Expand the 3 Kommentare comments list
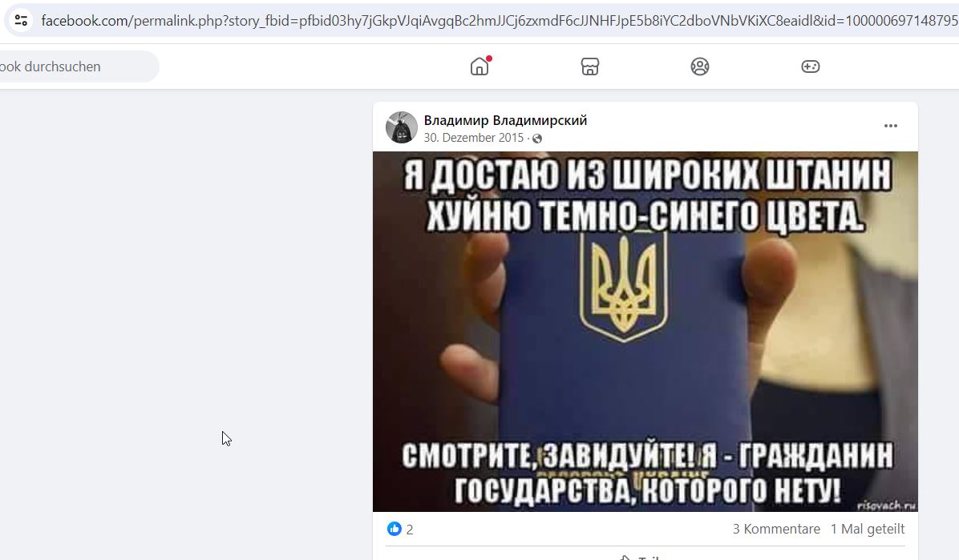 click(x=776, y=529)
